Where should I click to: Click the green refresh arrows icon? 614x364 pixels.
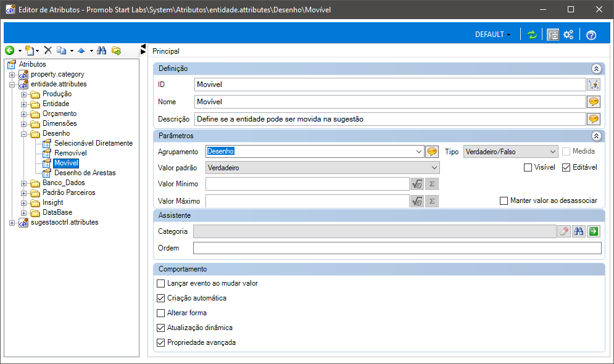click(531, 35)
